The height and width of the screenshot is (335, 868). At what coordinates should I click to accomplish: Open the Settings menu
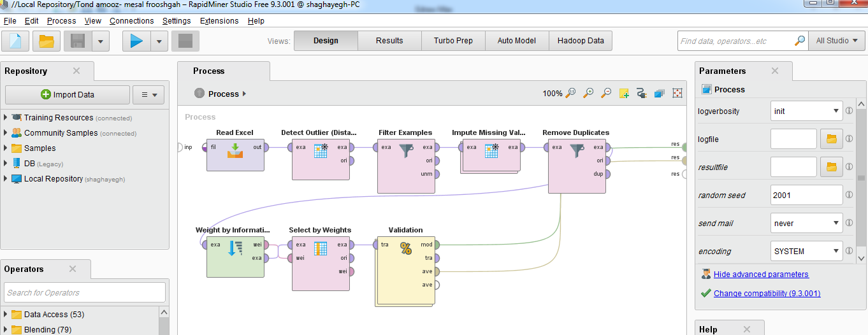coord(177,21)
